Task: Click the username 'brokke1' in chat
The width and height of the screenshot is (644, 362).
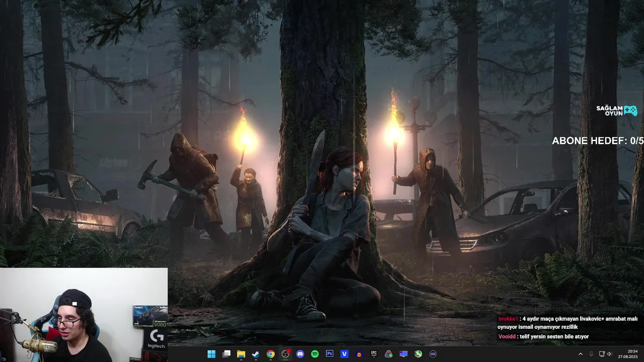Action: tap(508, 319)
